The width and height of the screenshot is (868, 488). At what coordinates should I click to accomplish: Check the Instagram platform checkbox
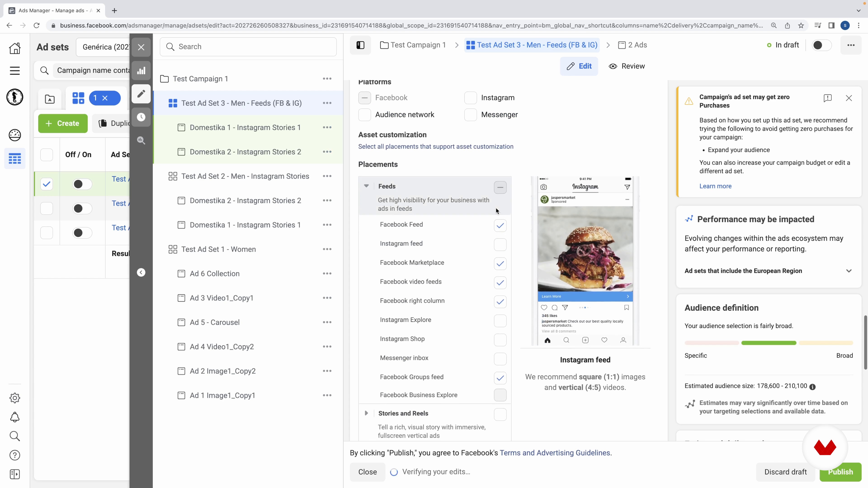click(x=470, y=98)
